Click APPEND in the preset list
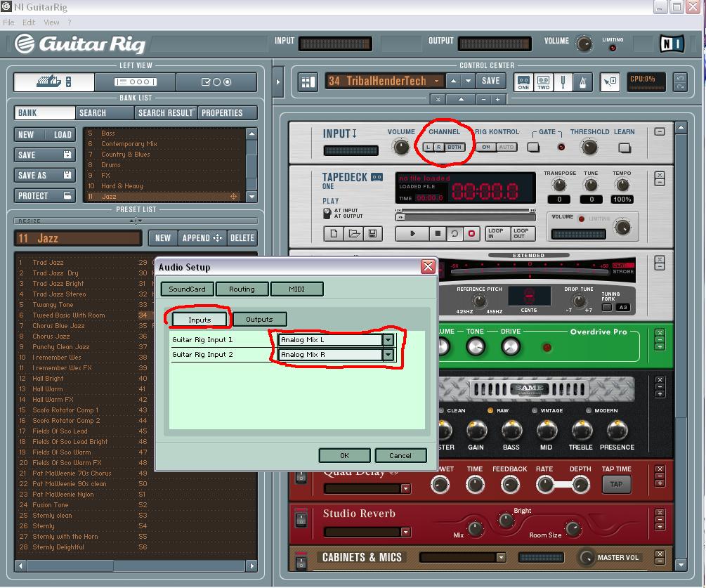 [x=202, y=237]
